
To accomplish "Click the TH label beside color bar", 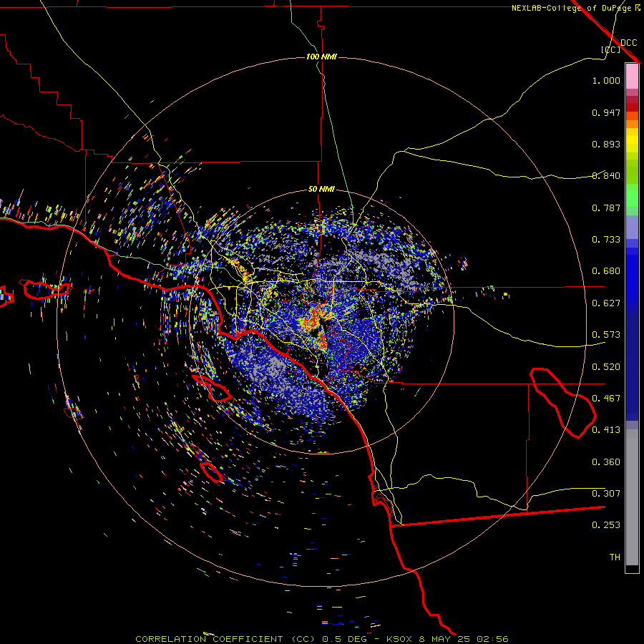I will (x=615, y=557).
